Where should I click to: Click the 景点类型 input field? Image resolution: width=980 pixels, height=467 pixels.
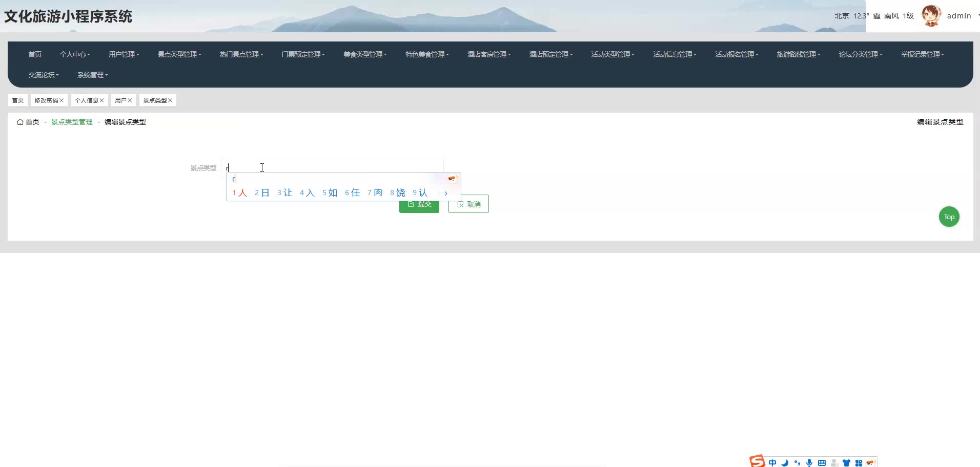[x=332, y=167]
